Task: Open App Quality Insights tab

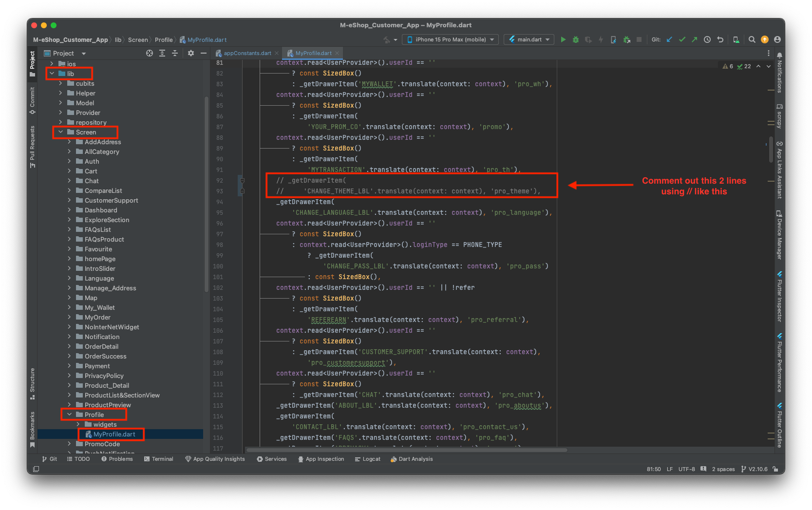Action: tap(215, 459)
